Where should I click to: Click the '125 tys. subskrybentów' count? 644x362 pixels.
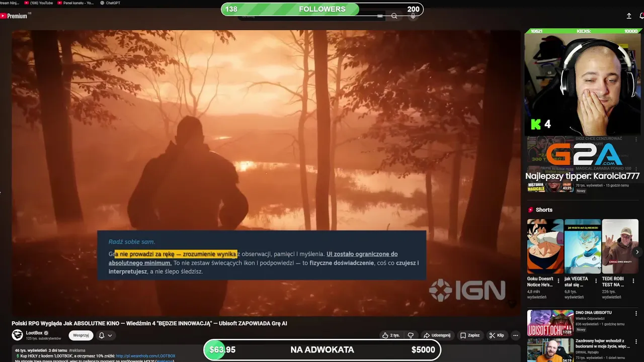[x=43, y=338]
